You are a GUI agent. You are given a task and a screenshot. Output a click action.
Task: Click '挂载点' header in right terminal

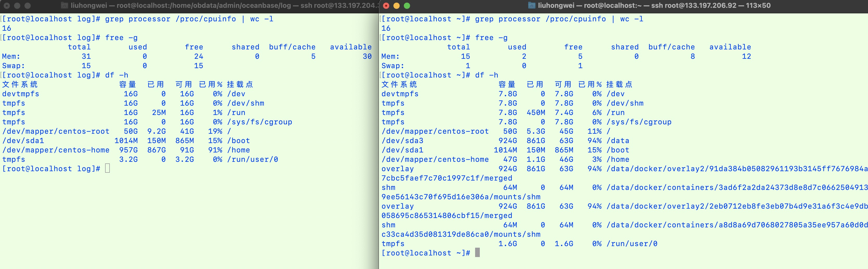pyautogui.click(x=619, y=84)
